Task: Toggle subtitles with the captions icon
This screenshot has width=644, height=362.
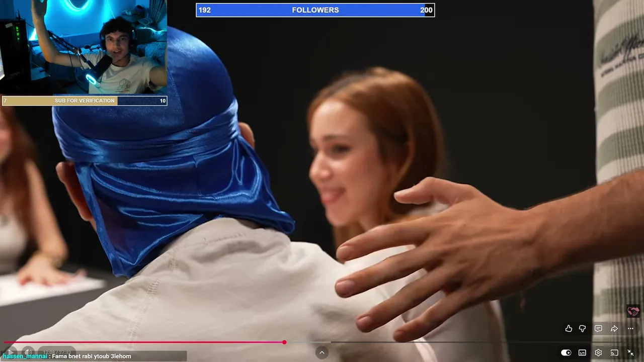Action: click(x=582, y=353)
